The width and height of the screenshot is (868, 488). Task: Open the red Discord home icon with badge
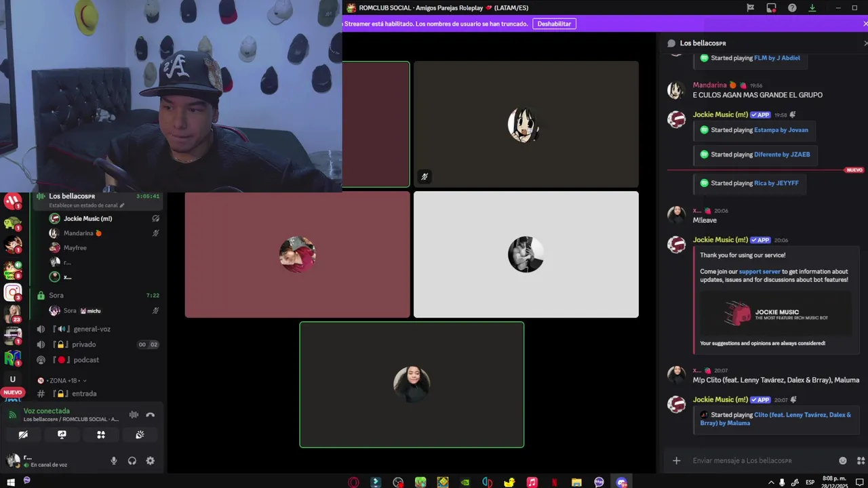[13, 201]
